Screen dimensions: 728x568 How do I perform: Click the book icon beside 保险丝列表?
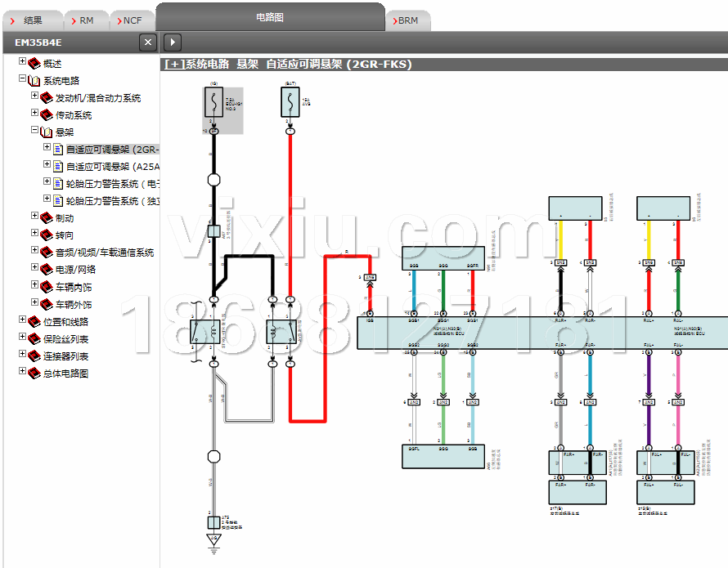34,339
